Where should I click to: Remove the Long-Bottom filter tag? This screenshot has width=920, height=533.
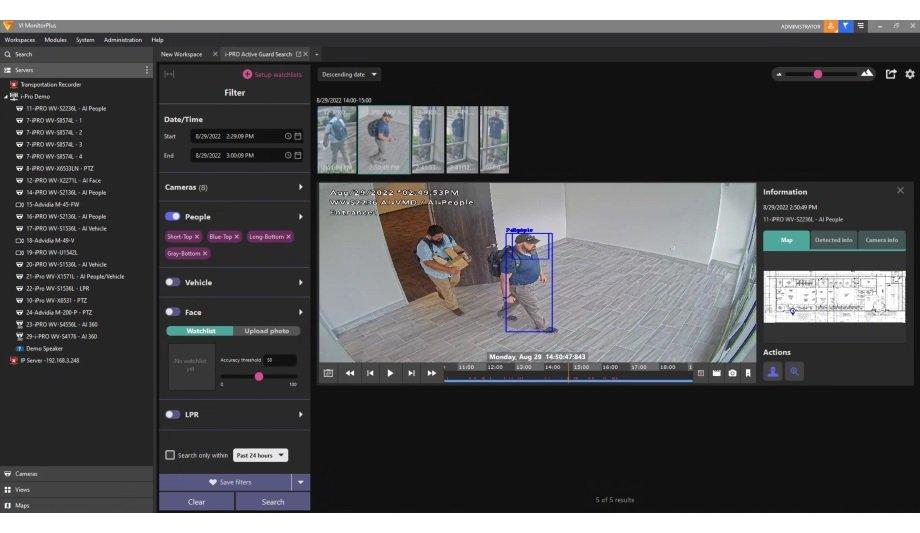(288, 237)
